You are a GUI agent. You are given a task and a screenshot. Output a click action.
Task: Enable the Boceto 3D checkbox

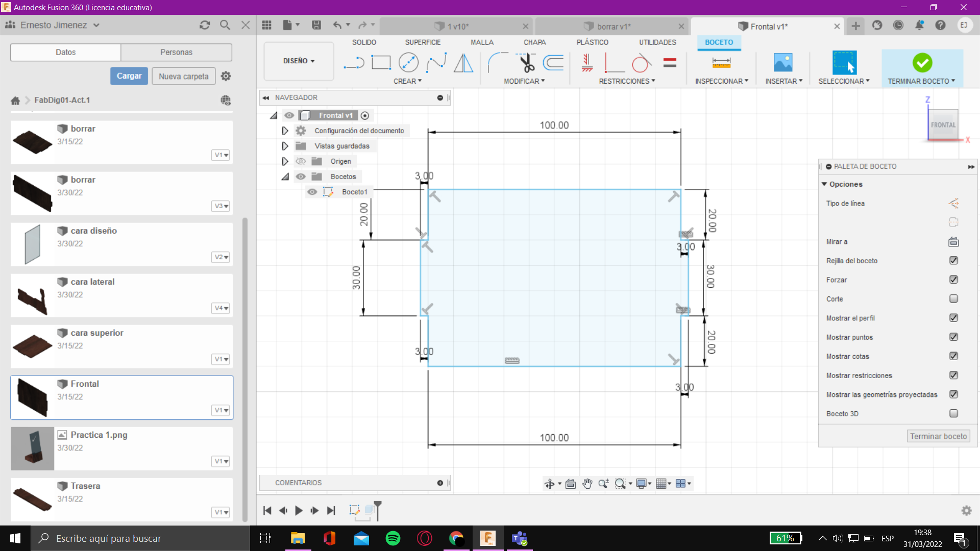coord(953,414)
